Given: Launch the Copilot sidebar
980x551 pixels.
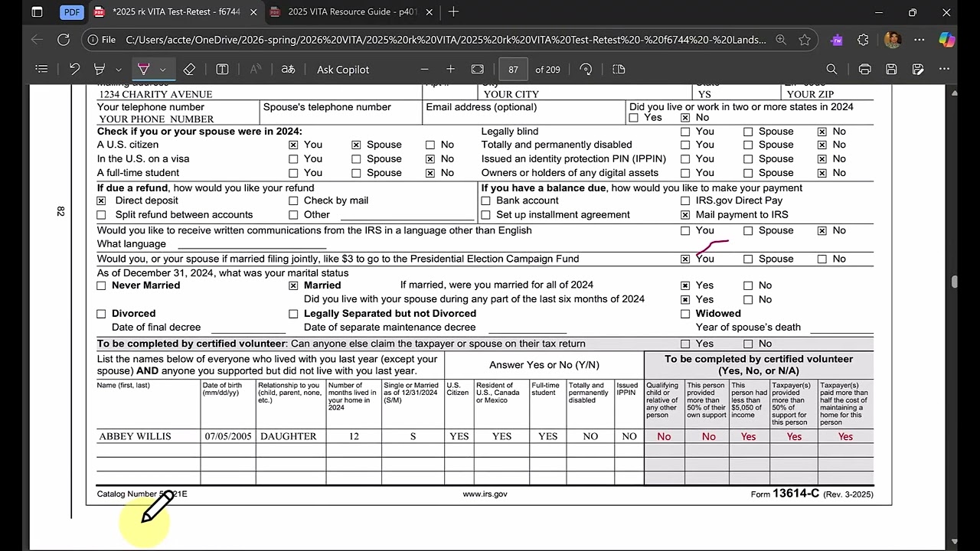Looking at the screenshot, I should [x=948, y=40].
